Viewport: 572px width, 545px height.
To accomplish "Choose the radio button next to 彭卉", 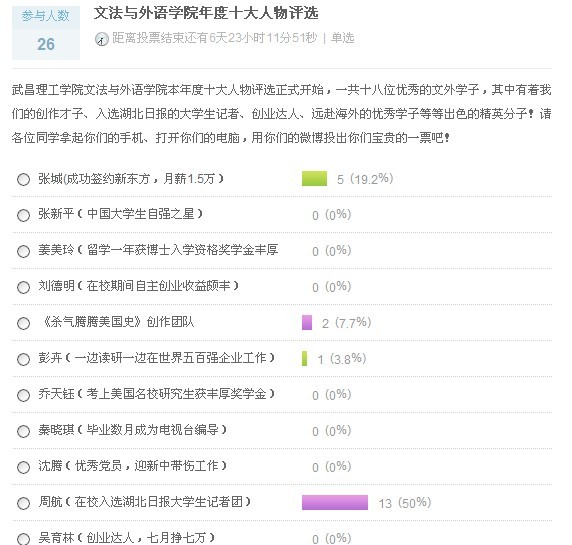I will tap(23, 359).
